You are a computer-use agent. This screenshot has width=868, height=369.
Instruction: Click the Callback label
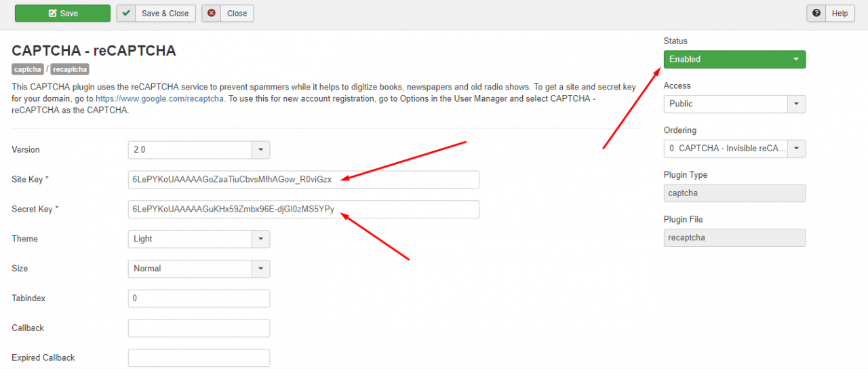coord(28,328)
